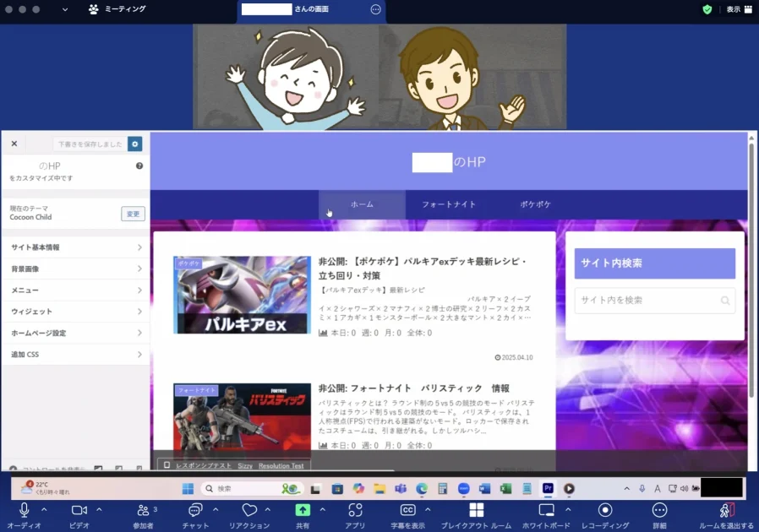Open the 参加者 participants panel

click(144, 516)
